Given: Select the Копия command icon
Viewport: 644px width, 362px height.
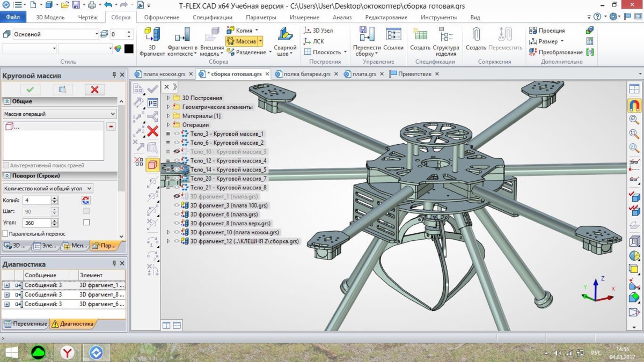Looking at the screenshot, I should pos(231,30).
